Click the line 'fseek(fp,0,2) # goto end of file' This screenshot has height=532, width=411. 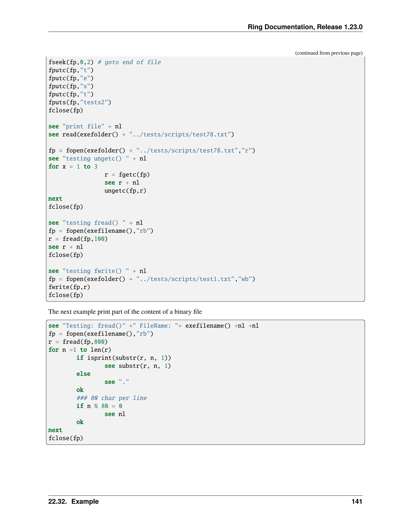point(104,62)
